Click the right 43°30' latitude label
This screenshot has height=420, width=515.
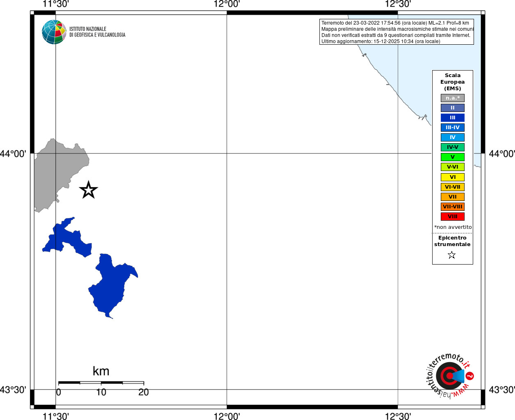pos(502,390)
